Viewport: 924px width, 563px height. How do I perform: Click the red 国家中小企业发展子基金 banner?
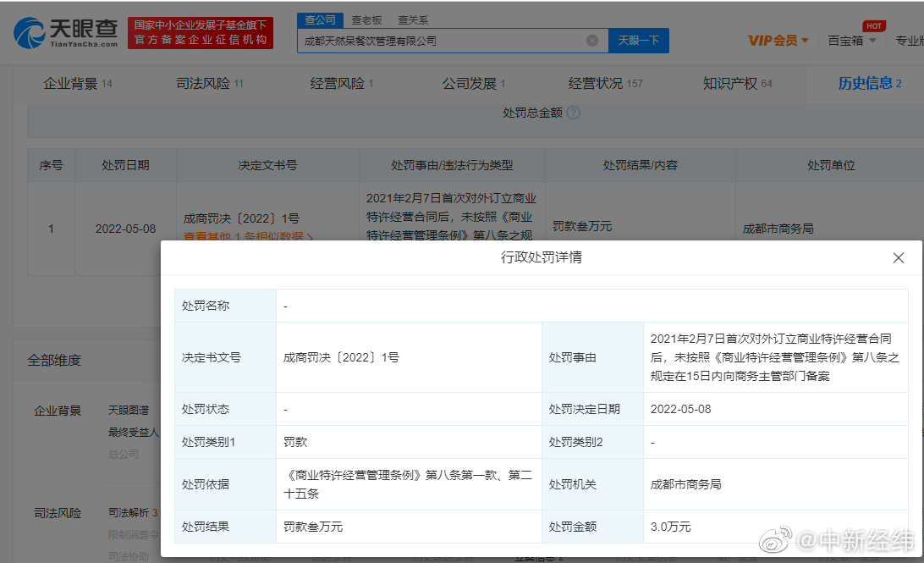click(201, 33)
